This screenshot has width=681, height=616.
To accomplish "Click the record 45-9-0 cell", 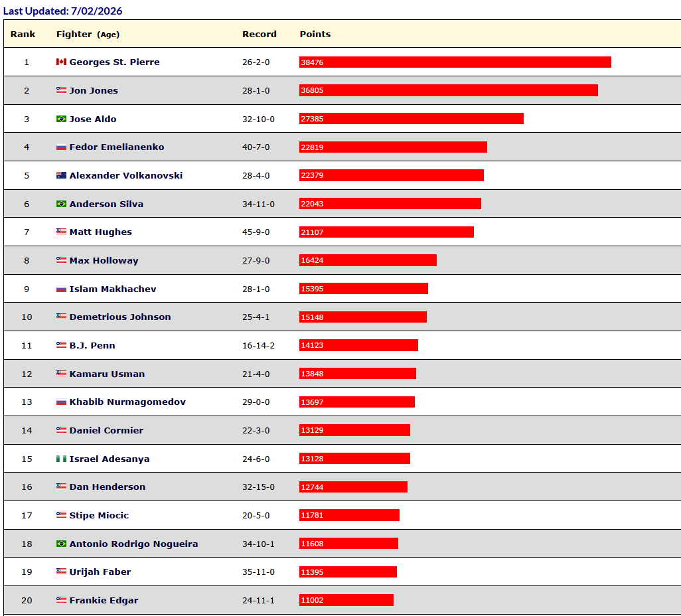I will (256, 232).
